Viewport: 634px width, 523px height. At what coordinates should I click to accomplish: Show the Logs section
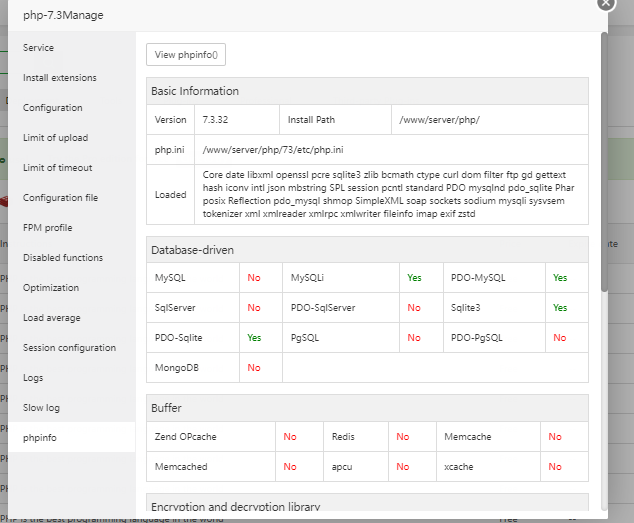(33, 378)
